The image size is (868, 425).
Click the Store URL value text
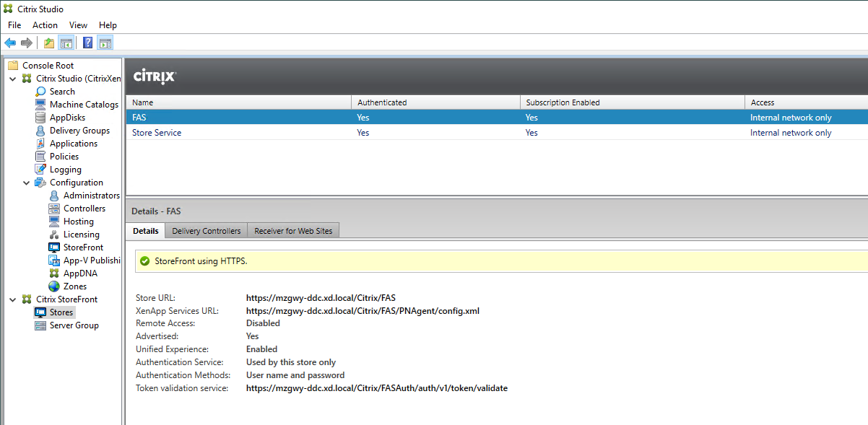[x=321, y=298]
